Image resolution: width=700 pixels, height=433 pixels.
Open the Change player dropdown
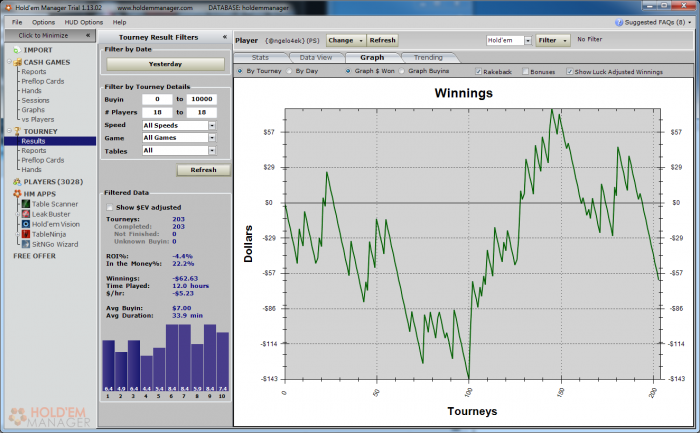click(x=346, y=40)
